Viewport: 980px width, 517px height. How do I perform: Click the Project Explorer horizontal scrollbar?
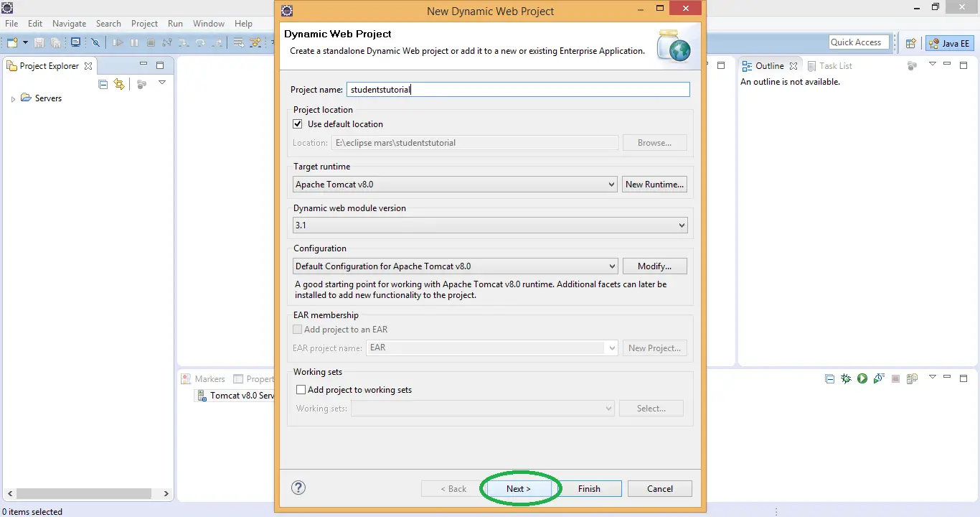[84, 494]
